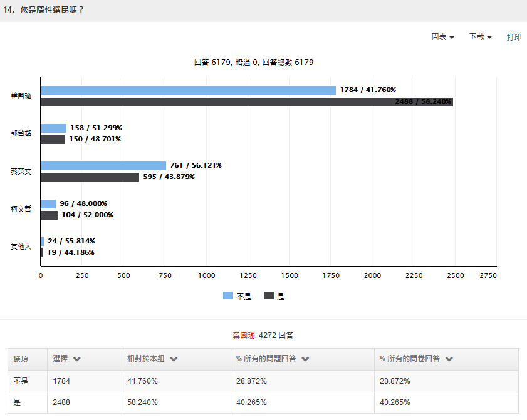527x420 pixels.
Task: Click table cell value 2488
Action: (x=61, y=402)
